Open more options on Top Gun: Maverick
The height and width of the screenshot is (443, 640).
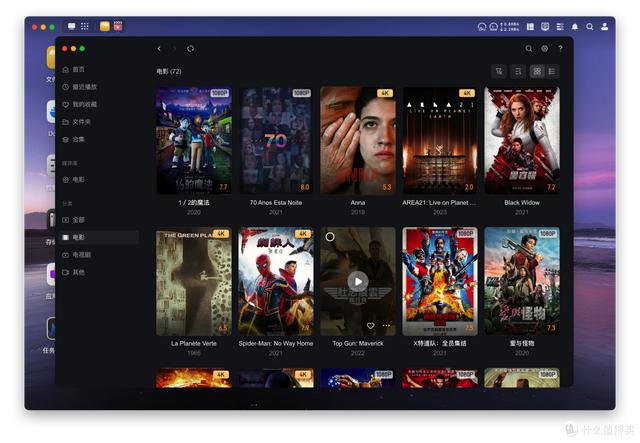386,325
